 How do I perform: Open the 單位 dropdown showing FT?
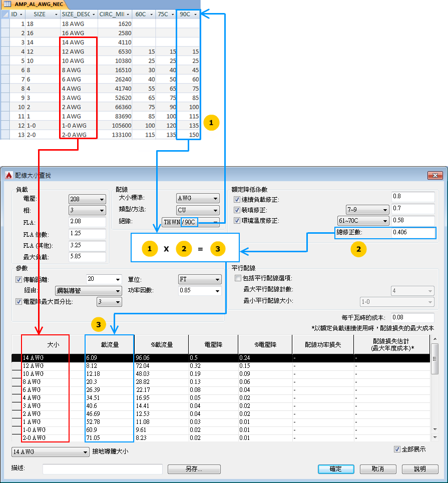click(x=200, y=279)
